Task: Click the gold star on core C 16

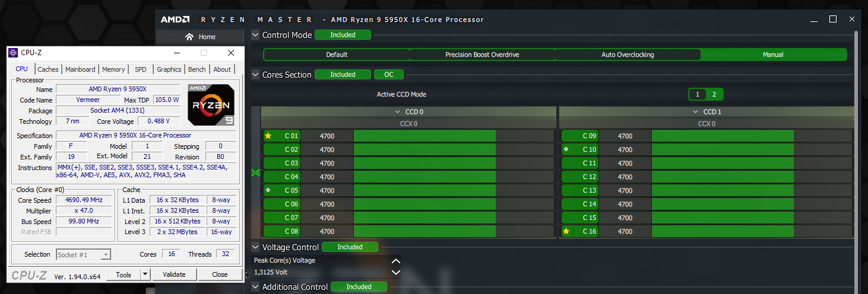Action: (x=566, y=231)
